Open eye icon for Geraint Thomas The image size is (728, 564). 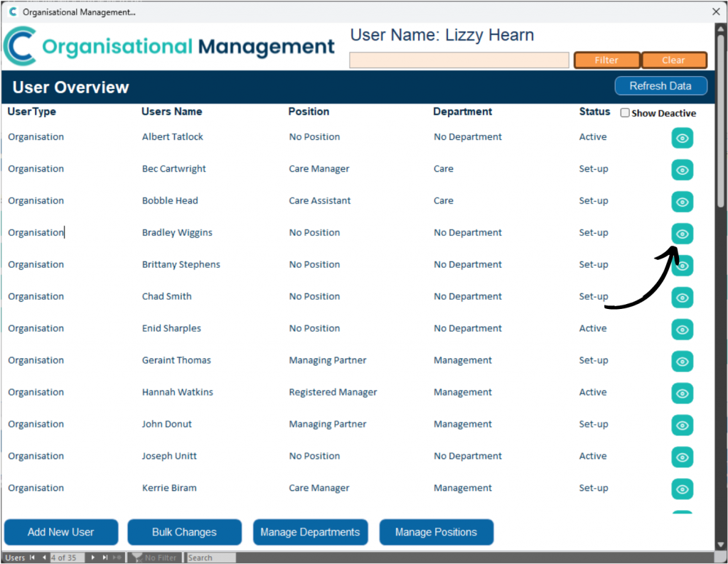click(682, 362)
